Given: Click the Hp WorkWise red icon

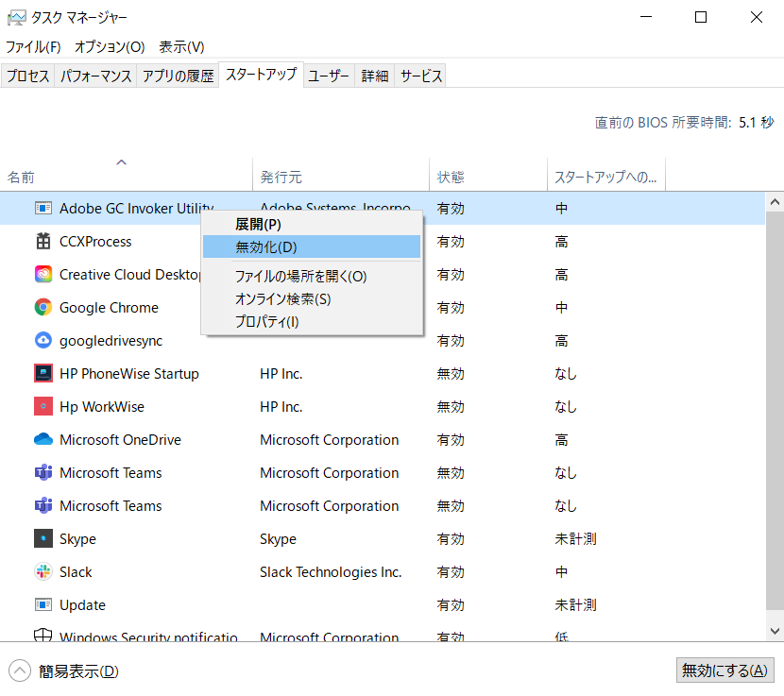Looking at the screenshot, I should 43,406.
